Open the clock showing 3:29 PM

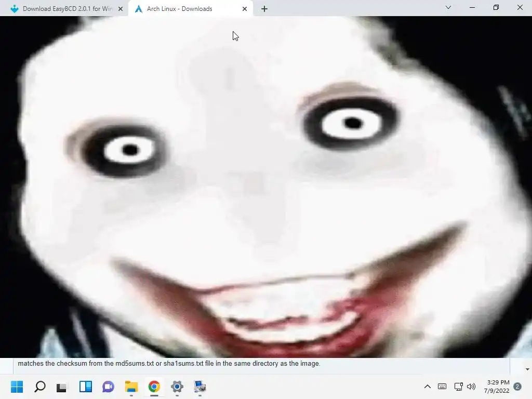pos(497,387)
